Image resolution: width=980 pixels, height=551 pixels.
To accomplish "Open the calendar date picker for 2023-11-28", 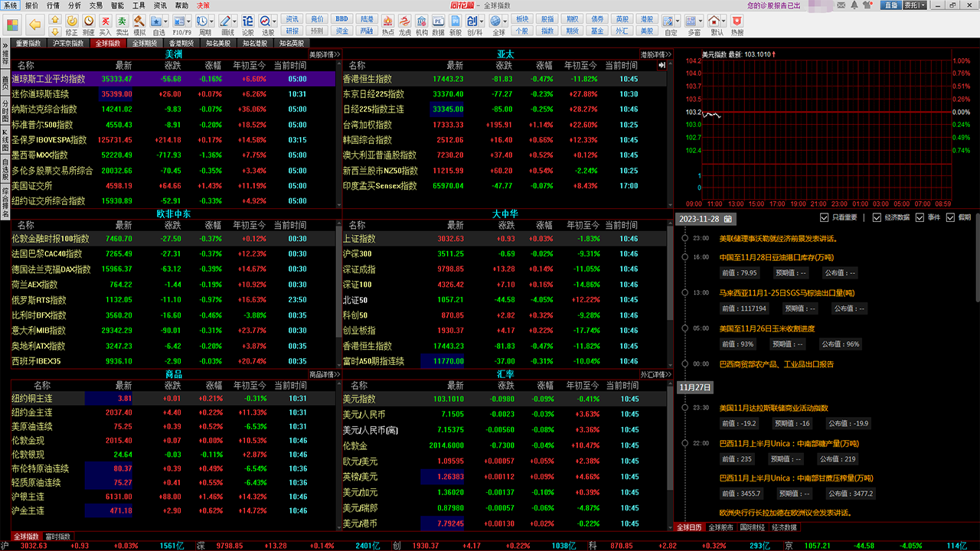I will point(728,219).
